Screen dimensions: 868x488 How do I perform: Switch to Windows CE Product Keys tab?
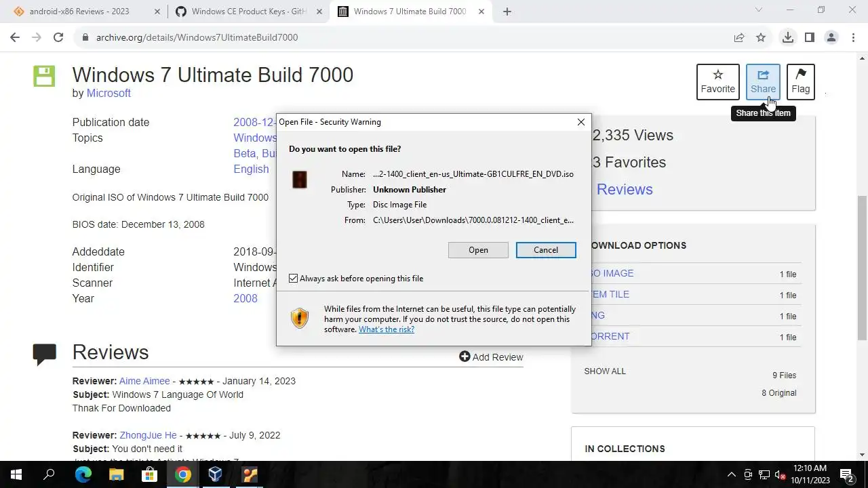coord(249,12)
